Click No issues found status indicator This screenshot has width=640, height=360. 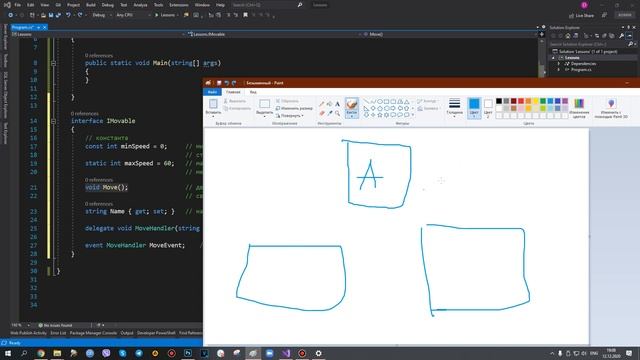point(56,325)
